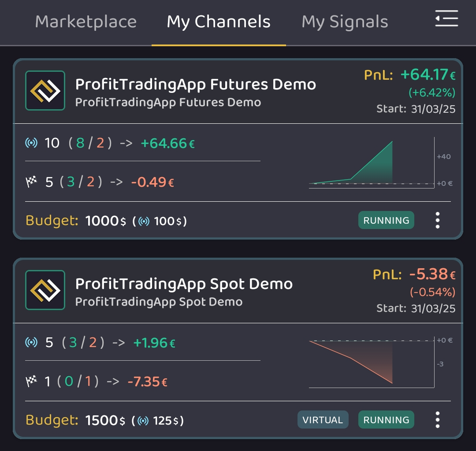Viewport: 476px width, 451px height.
Task: Open the My Signals tab
Action: coord(345,21)
